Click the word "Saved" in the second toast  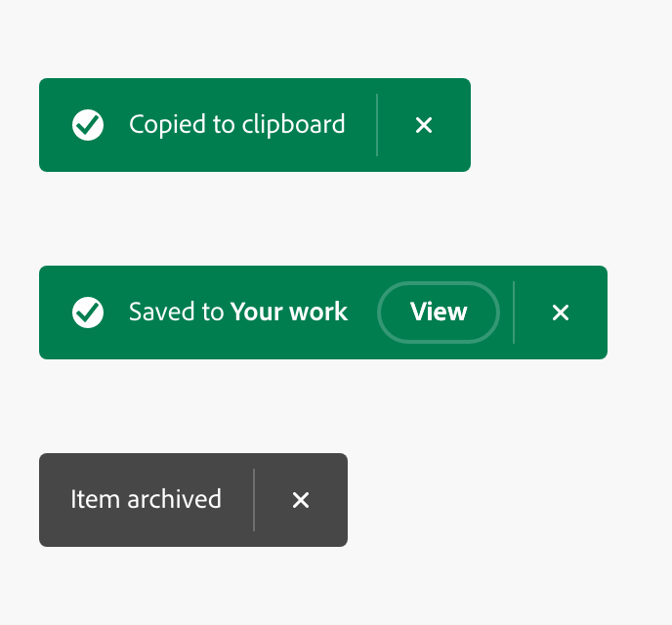[x=162, y=312]
